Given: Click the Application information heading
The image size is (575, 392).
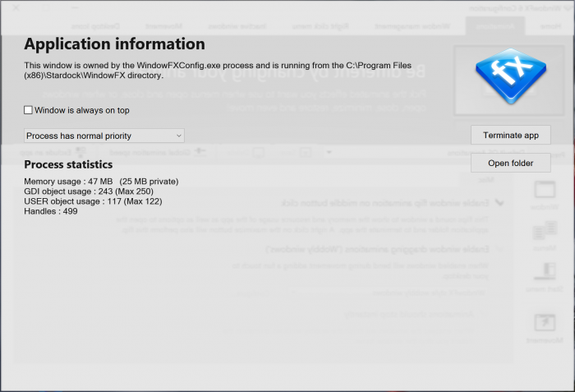Looking at the screenshot, I should tap(114, 44).
